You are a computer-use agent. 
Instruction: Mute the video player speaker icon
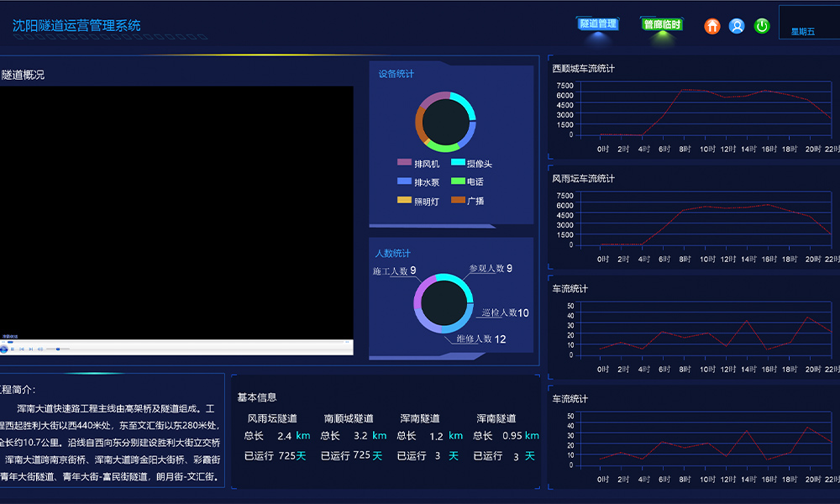40,349
